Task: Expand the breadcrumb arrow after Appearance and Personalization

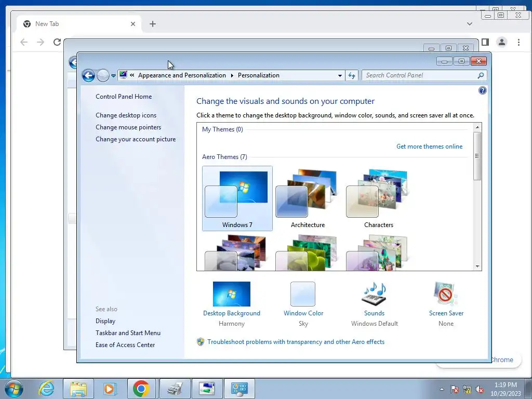Action: point(232,75)
